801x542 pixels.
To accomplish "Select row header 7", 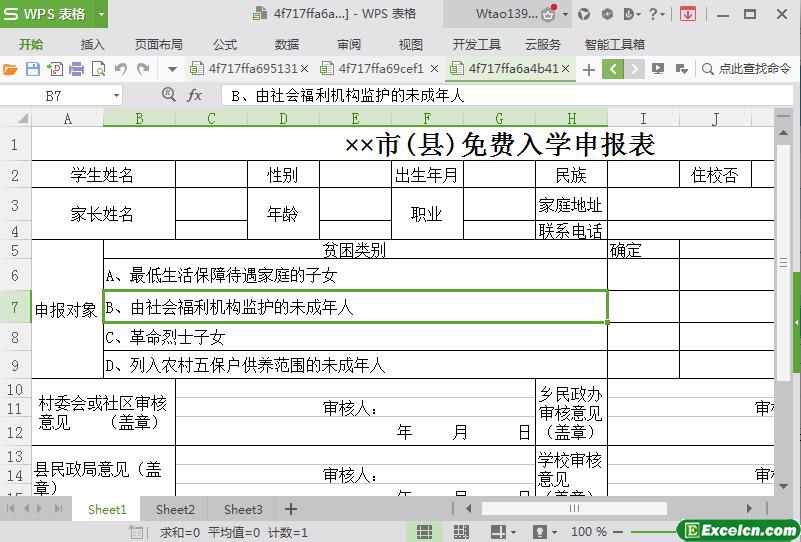I will 15,308.
